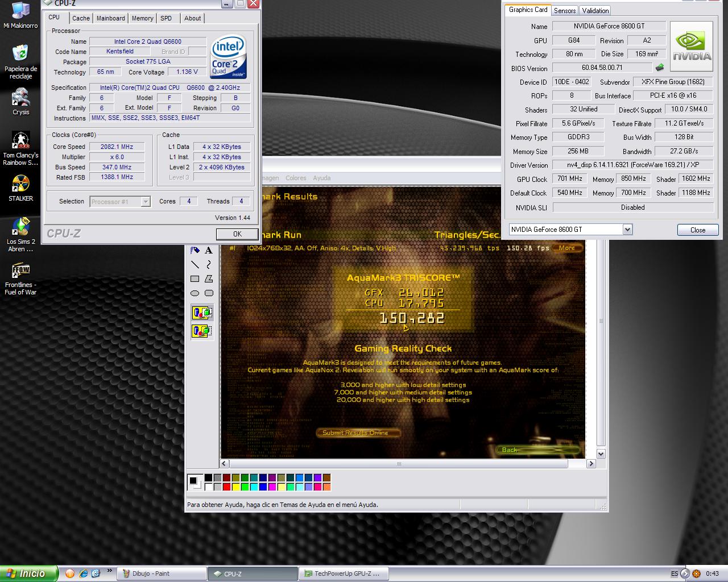This screenshot has height=582, width=728.
Task: Switch to the Memory tab in CPU-Z
Action: [142, 18]
